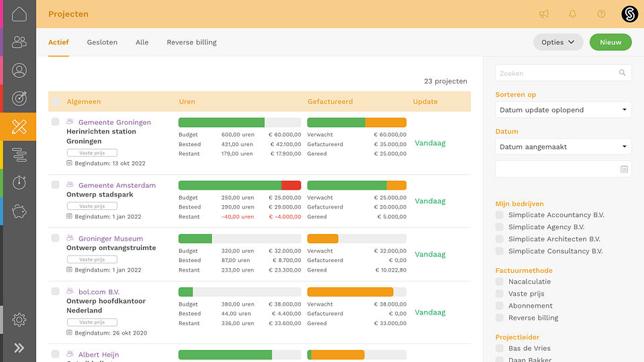The image size is (644, 362).
Task: Click organization icon beside Groninger Museum
Action: [70, 238]
